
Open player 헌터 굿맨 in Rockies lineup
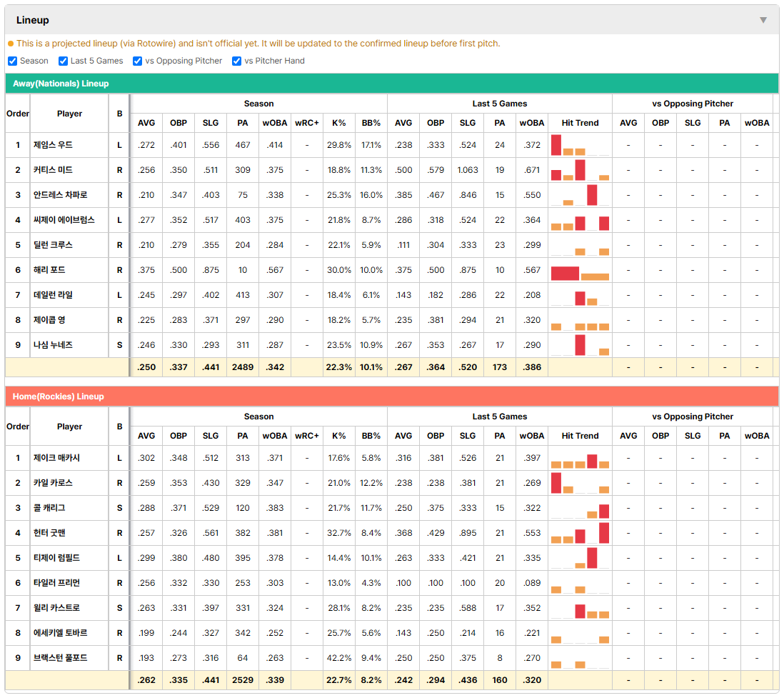tap(49, 533)
